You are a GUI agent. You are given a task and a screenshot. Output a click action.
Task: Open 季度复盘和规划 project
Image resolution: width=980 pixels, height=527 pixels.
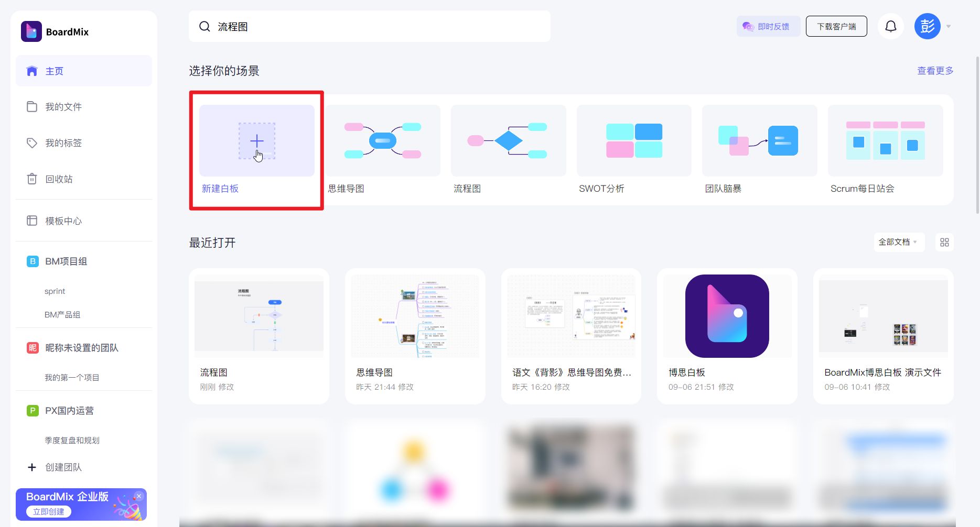72,440
